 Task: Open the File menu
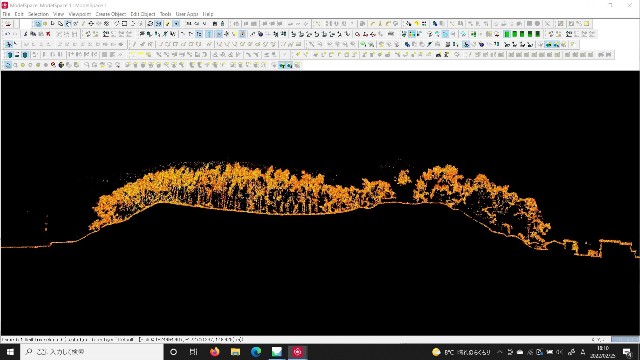pyautogui.click(x=7, y=14)
